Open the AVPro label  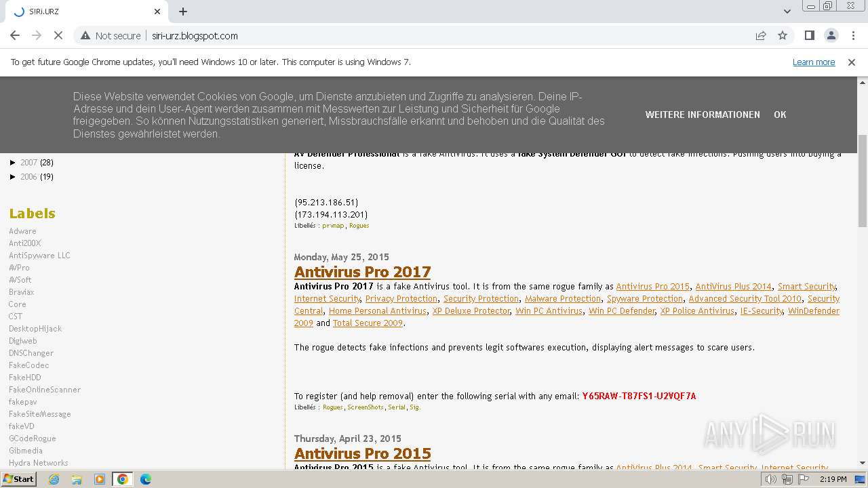pyautogui.click(x=19, y=268)
